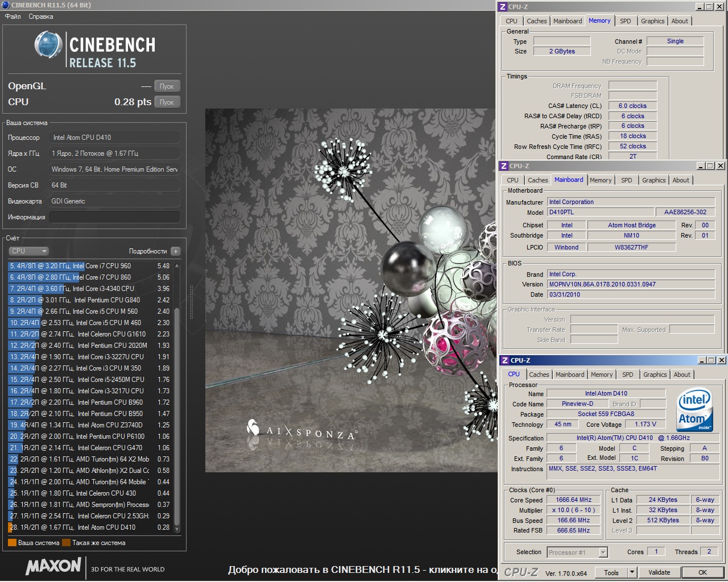Click the CPU-Z Z icon in Memory window title
The height and width of the screenshot is (582, 728).
[503, 7]
